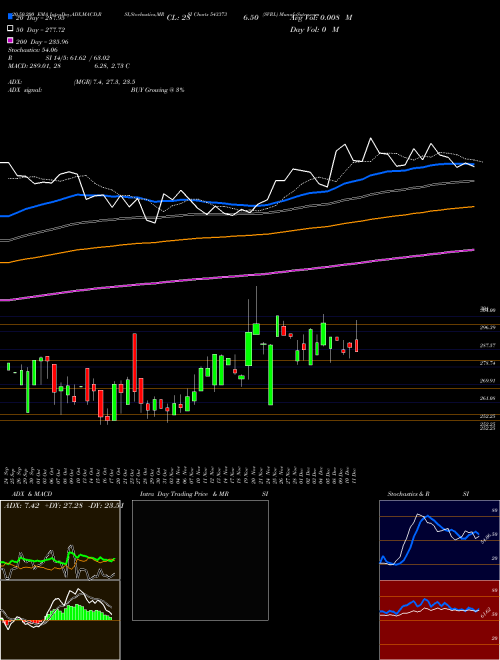This screenshot has width=500, height=660.
Task: Click the 296.29 price axis label
Action: tap(487, 327)
